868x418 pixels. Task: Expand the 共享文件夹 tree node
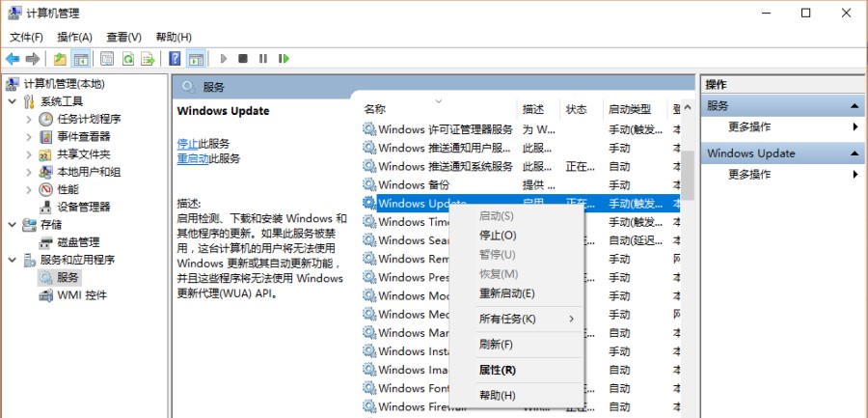tap(29, 154)
